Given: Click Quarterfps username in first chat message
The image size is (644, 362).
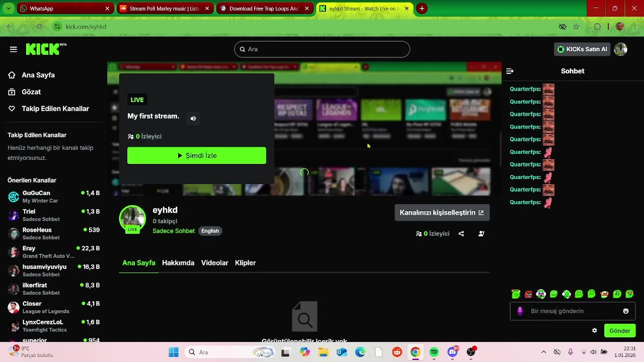Looking at the screenshot, I should [x=525, y=89].
